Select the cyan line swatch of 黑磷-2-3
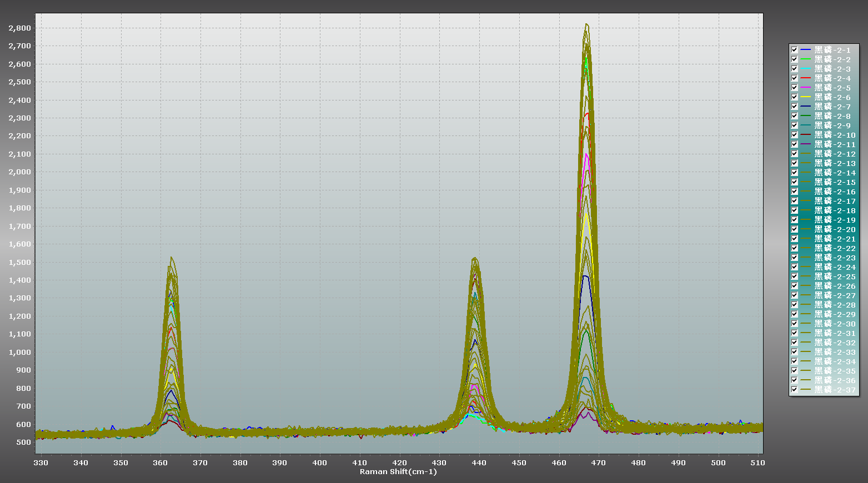Viewport: 868px width, 483px height. click(805, 69)
